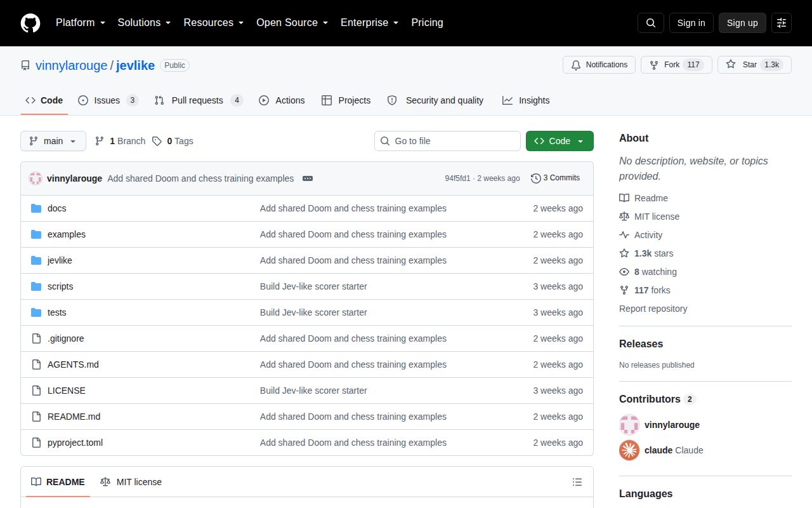Switch to the Actions tab
Screen dimensions: 812x508
(x=282, y=100)
